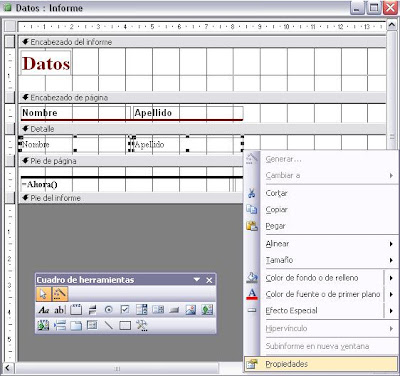Image resolution: width=400 pixels, height=376 pixels.
Task: Choose the Select Objects pointer tool
Action: pos(43,294)
